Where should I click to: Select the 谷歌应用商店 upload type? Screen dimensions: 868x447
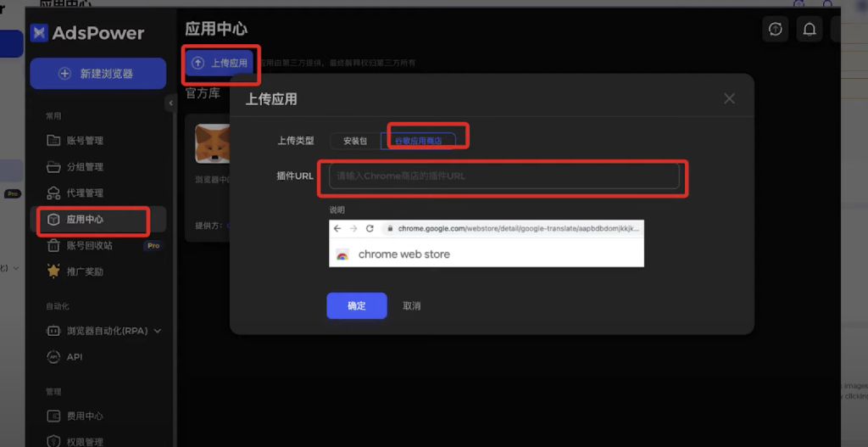[418, 141]
